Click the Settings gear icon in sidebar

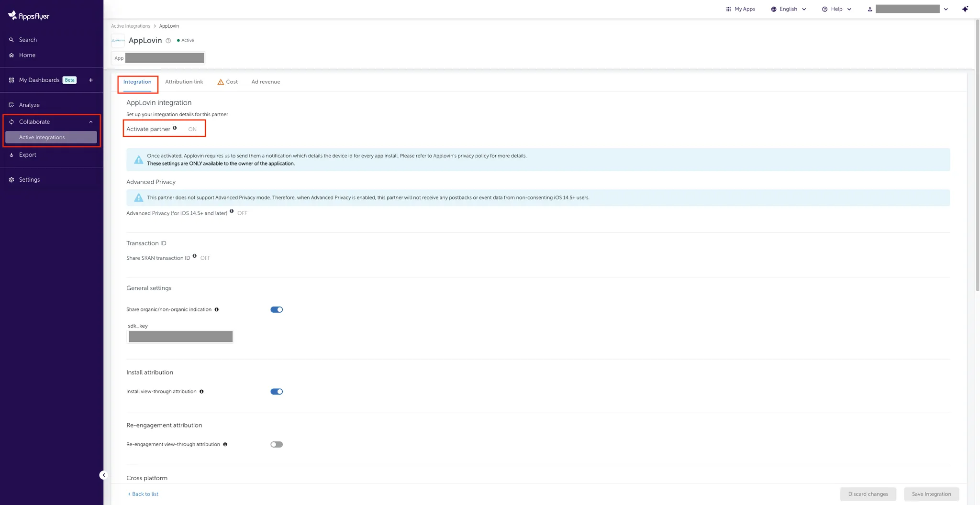click(11, 180)
